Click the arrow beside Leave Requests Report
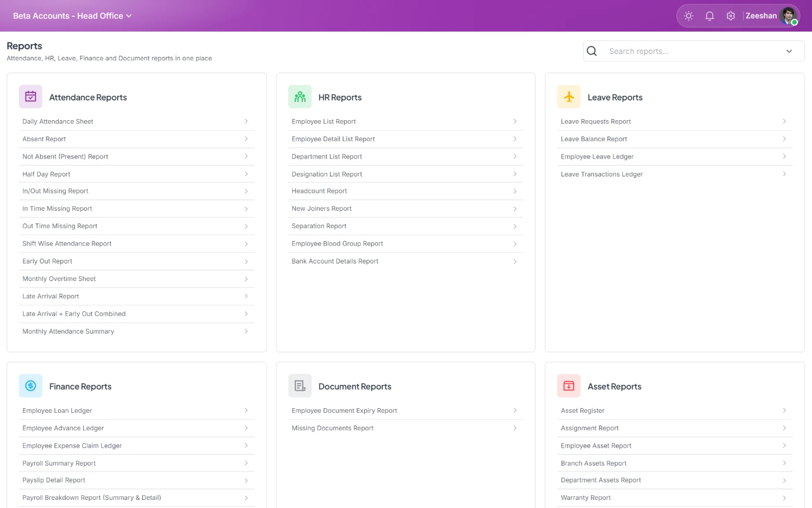 pos(784,121)
